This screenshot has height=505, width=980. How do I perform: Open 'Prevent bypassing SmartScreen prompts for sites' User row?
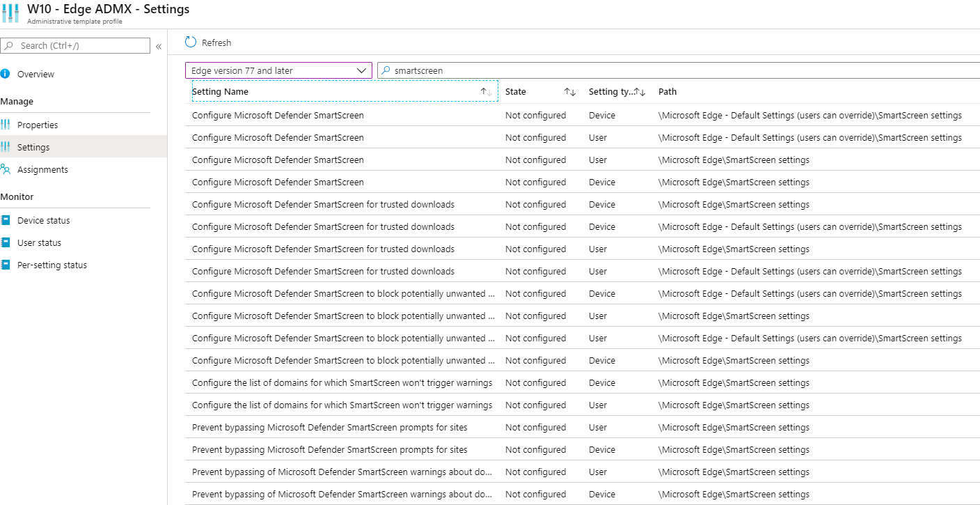[x=583, y=427]
